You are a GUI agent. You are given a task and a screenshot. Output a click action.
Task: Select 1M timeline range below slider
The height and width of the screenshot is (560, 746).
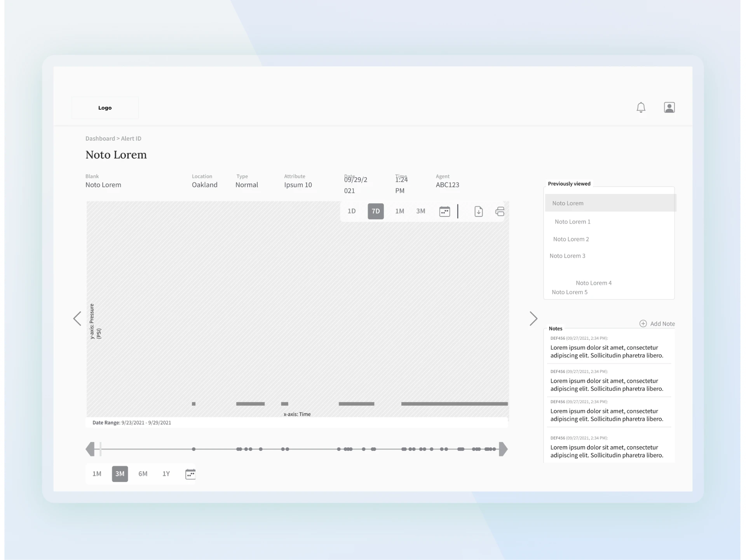click(x=97, y=474)
